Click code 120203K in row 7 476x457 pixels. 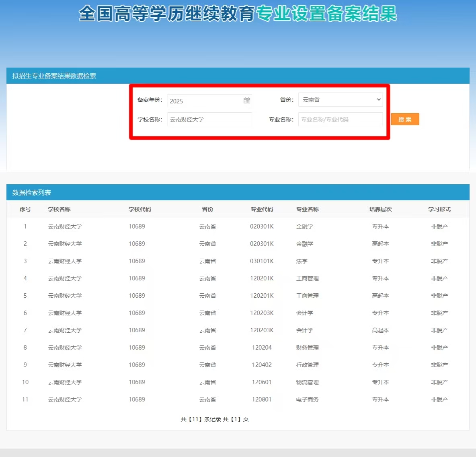262,331
